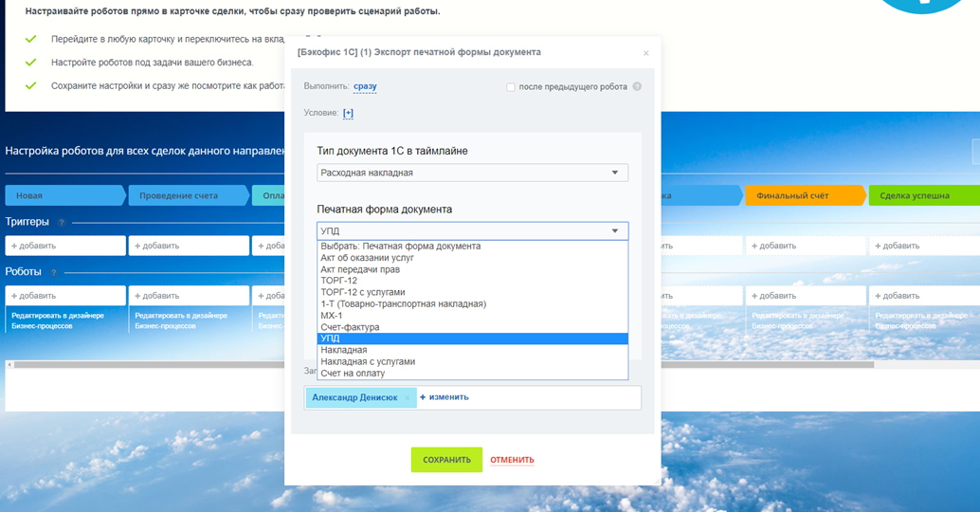
Task: Click help icon next to 'после предыдущего робота'
Action: pos(637,87)
